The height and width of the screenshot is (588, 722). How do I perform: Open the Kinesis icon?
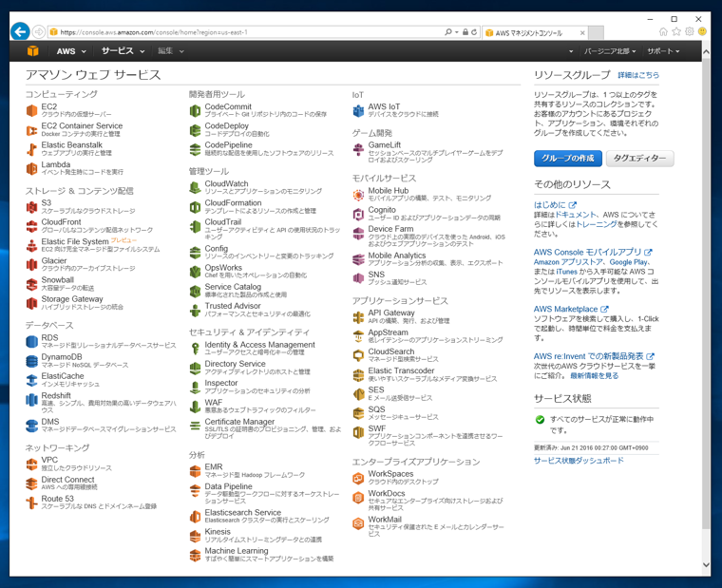196,536
